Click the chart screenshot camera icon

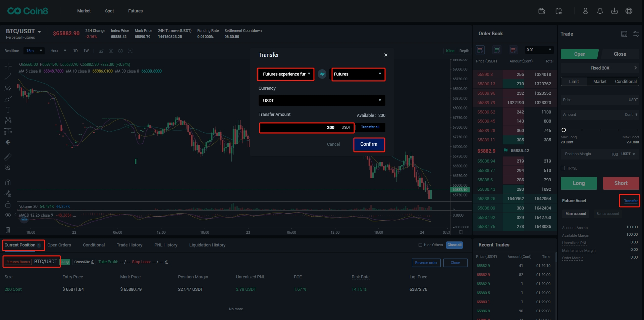point(111,51)
